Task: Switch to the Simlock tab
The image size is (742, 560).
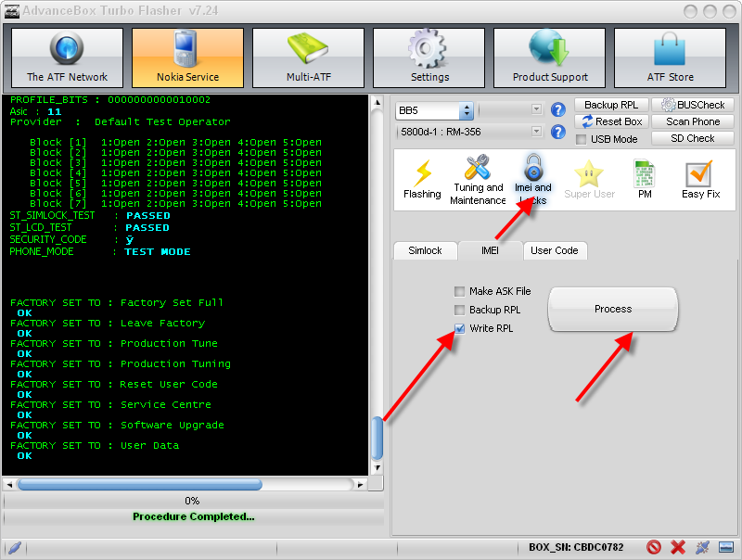Action: [425, 250]
